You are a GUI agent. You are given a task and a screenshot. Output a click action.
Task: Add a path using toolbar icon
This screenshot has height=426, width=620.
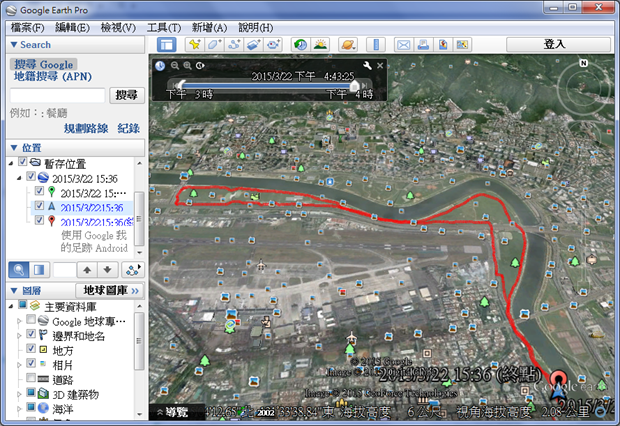234,45
